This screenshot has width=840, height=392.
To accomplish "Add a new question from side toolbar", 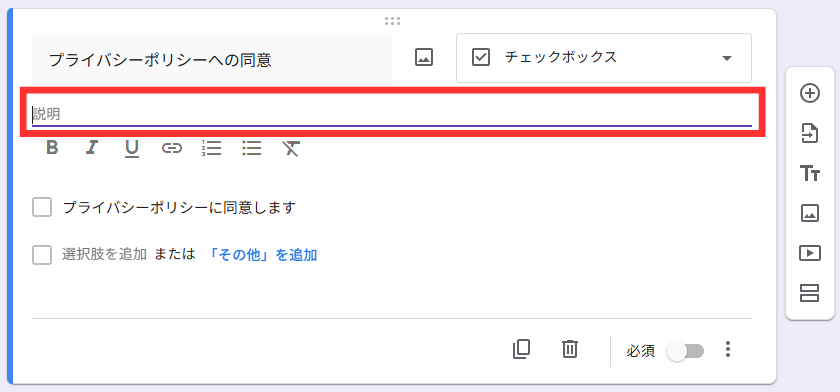I will (809, 93).
